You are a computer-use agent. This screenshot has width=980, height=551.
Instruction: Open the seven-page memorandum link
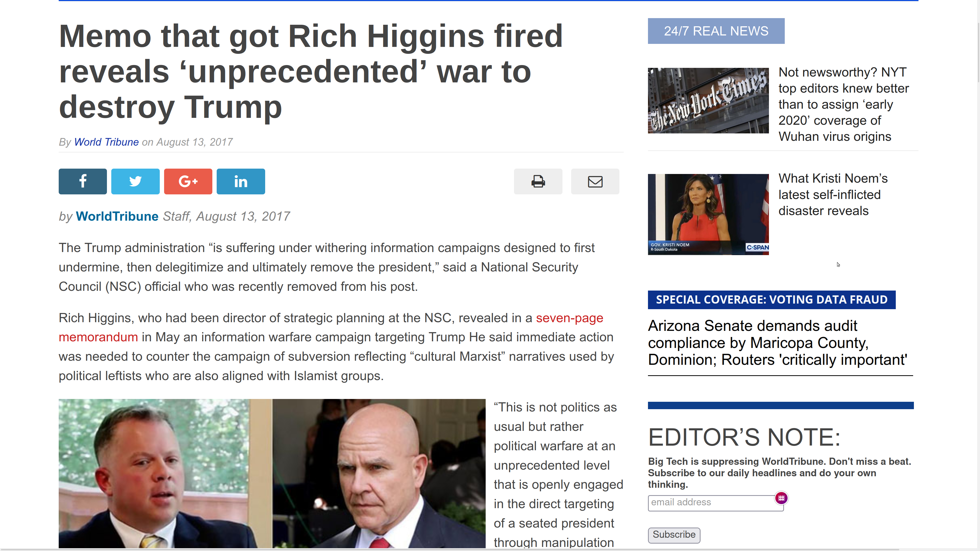[x=331, y=327]
